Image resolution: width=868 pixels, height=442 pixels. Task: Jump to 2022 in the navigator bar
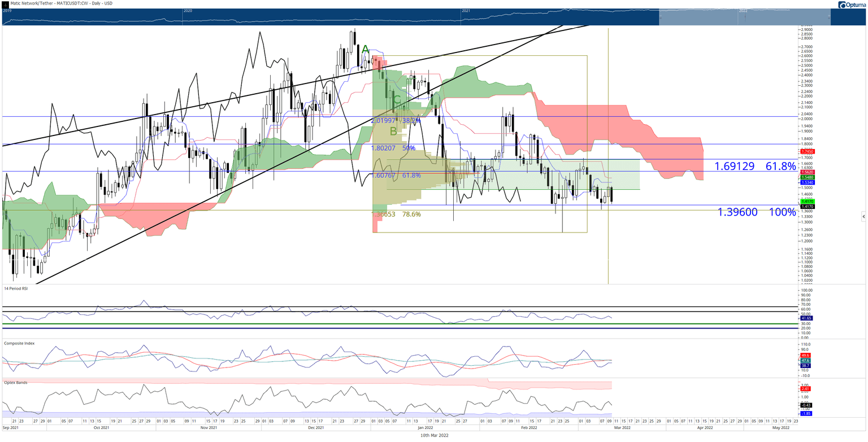[743, 11]
